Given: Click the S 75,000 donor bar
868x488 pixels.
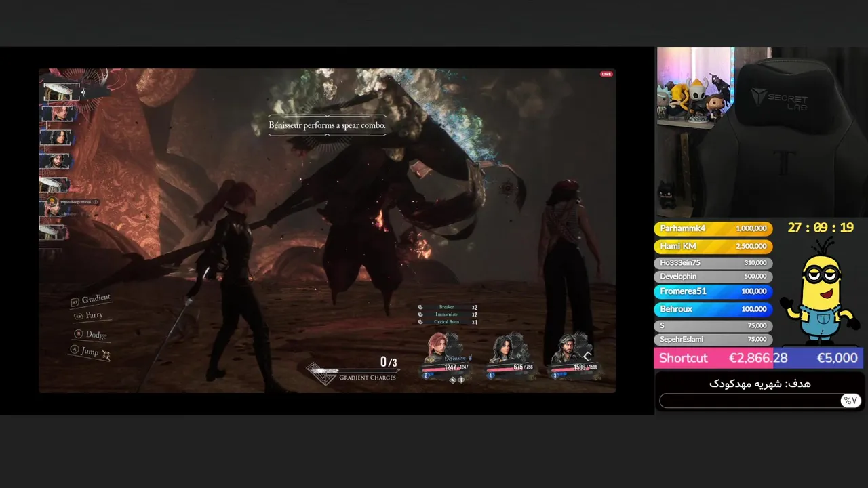Looking at the screenshot, I should point(713,325).
